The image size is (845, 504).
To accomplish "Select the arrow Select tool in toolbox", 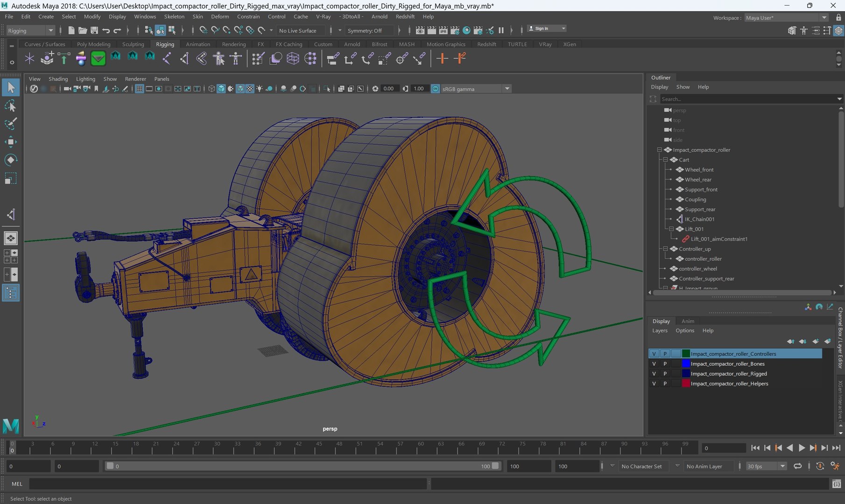I will [11, 87].
